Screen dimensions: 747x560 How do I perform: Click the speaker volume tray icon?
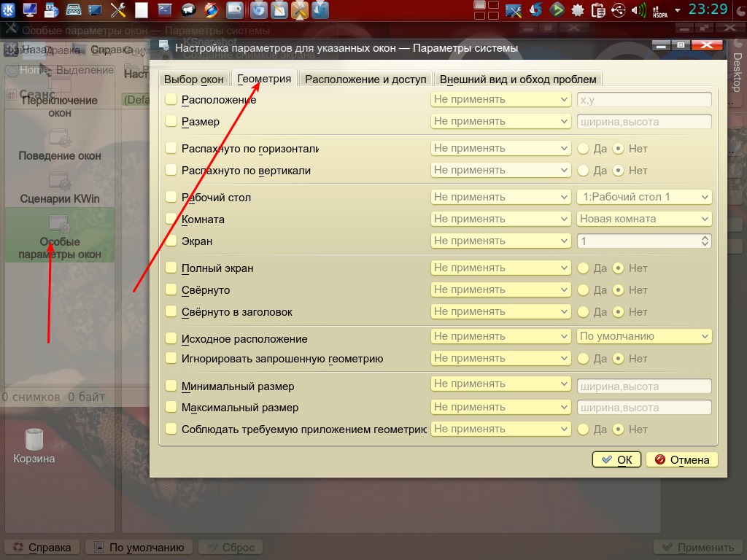(638, 10)
